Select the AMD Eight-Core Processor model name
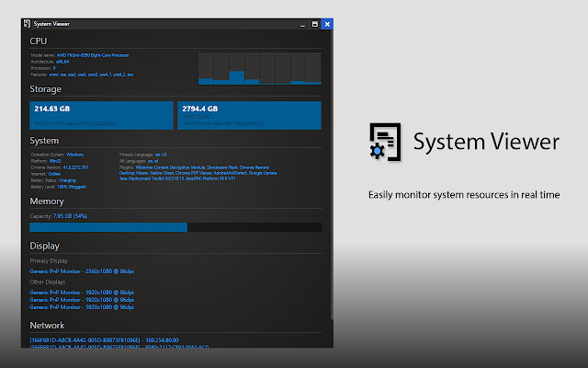 pos(93,55)
